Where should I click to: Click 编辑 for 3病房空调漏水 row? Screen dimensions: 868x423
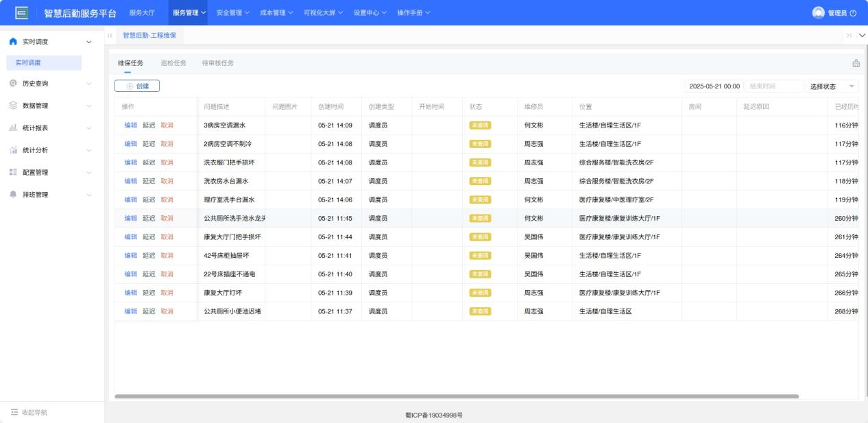click(130, 125)
